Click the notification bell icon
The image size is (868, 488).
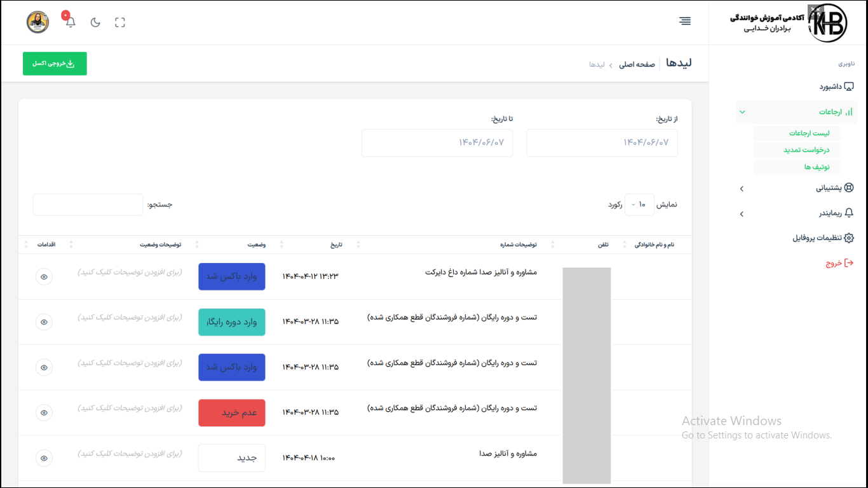71,22
